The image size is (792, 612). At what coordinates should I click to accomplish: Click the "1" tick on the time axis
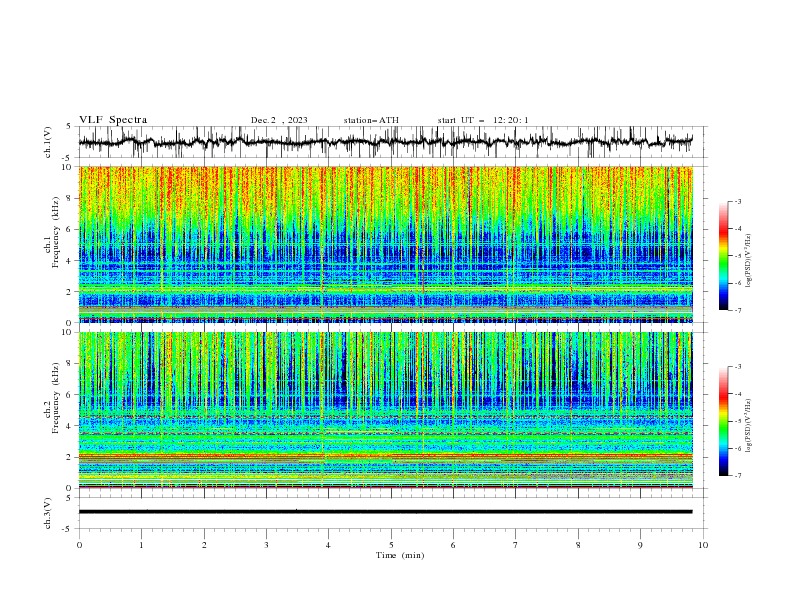[x=141, y=545]
